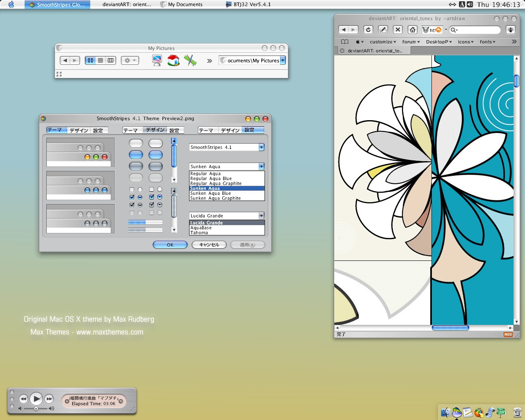This screenshot has height=420, width=525.
Task: Go back in the My Pictures window
Action: (65, 60)
